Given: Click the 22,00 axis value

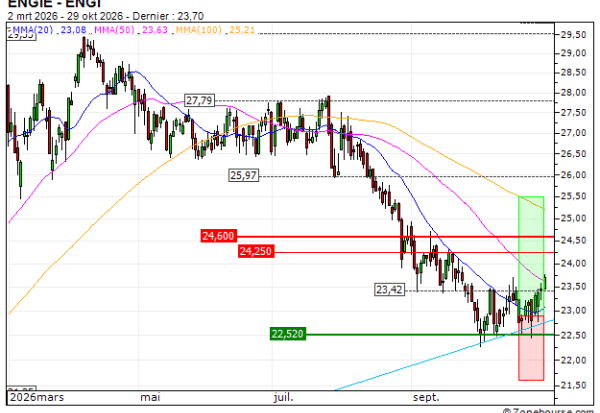Looking at the screenshot, I should click(574, 360).
